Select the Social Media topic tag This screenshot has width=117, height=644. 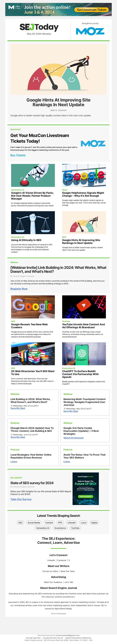tap(34, 522)
